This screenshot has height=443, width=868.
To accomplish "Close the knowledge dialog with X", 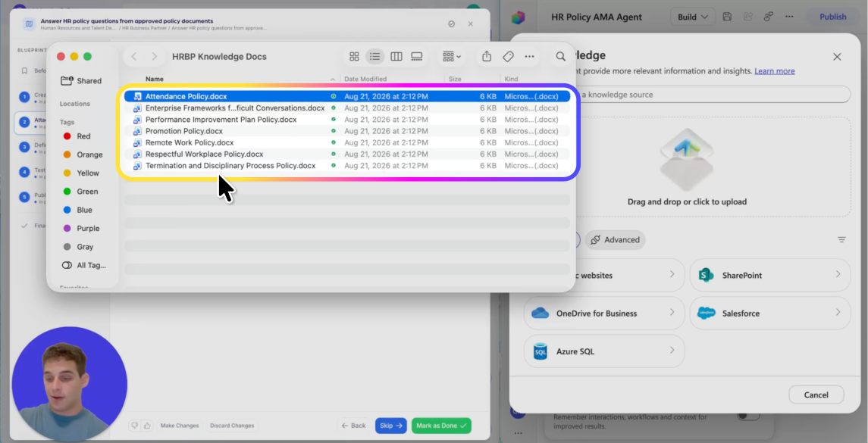I will pyautogui.click(x=837, y=57).
